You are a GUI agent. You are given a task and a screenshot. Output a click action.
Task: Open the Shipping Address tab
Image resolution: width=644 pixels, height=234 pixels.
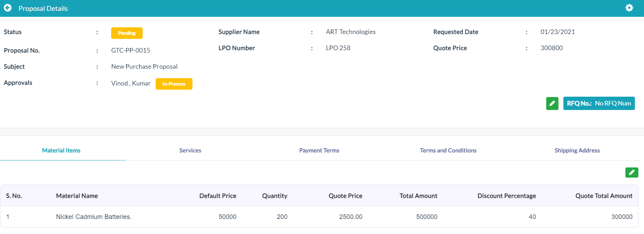tap(577, 150)
